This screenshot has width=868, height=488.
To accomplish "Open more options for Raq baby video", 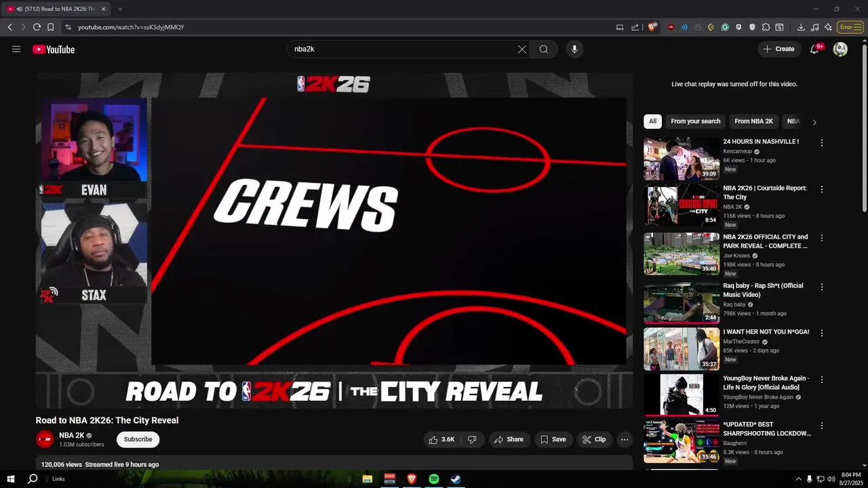I will [x=822, y=287].
